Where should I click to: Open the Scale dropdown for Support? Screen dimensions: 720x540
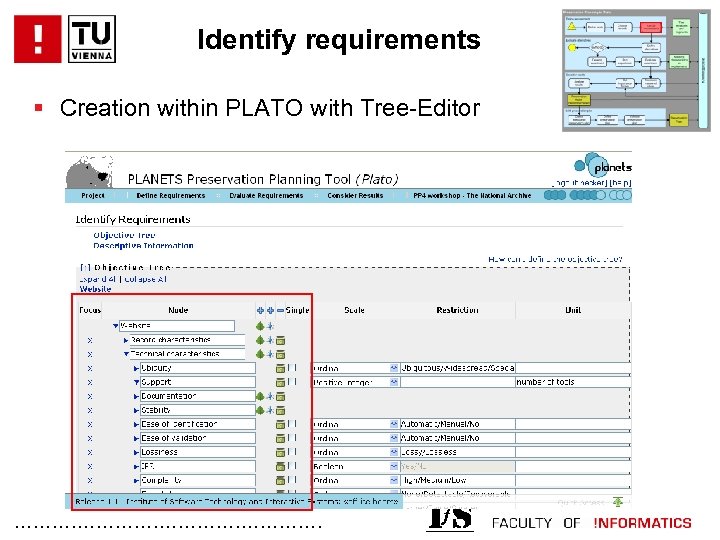click(x=394, y=382)
